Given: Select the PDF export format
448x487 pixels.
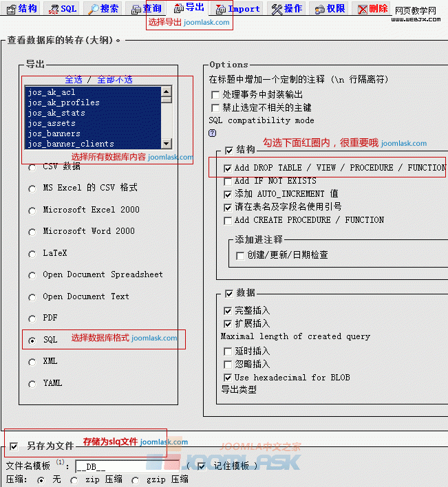Looking at the screenshot, I should point(32,319).
